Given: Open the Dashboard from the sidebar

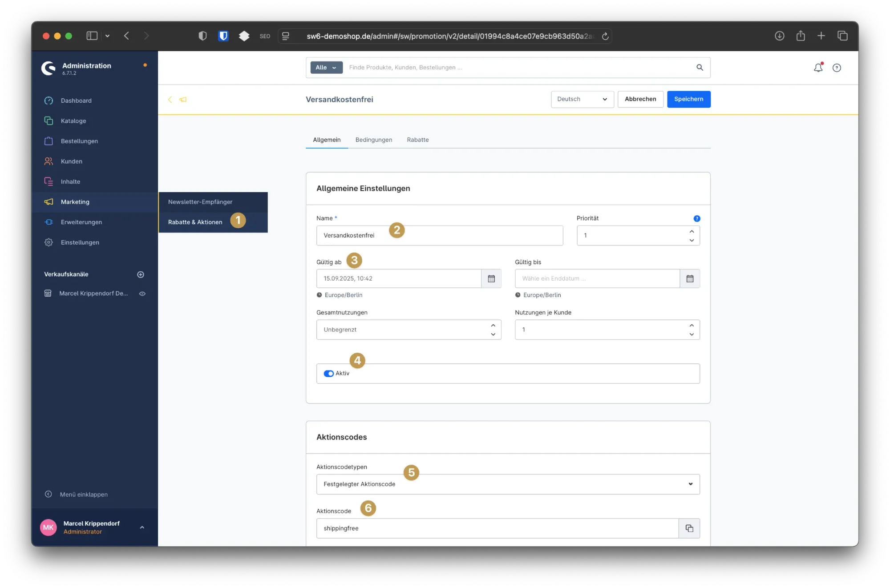Looking at the screenshot, I should [76, 101].
